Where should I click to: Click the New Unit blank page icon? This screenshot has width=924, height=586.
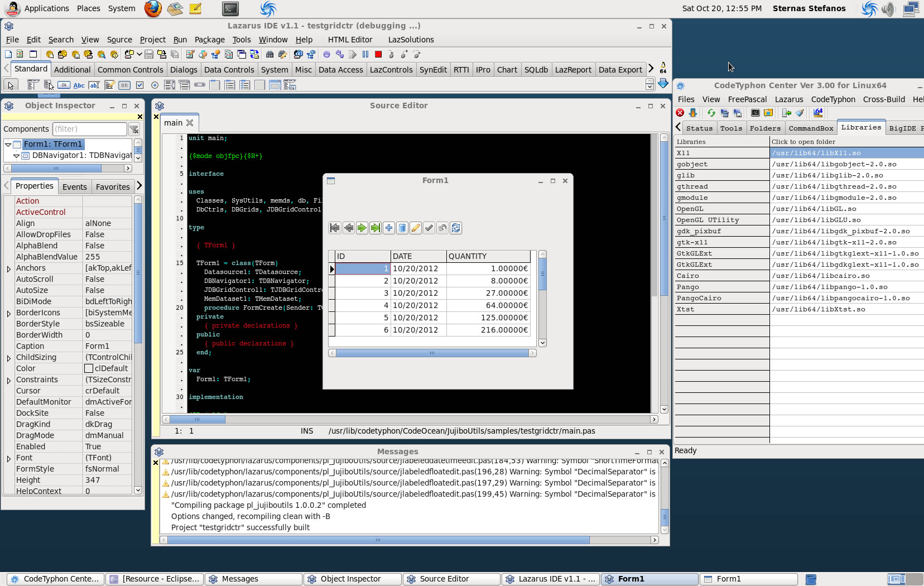(x=8, y=54)
